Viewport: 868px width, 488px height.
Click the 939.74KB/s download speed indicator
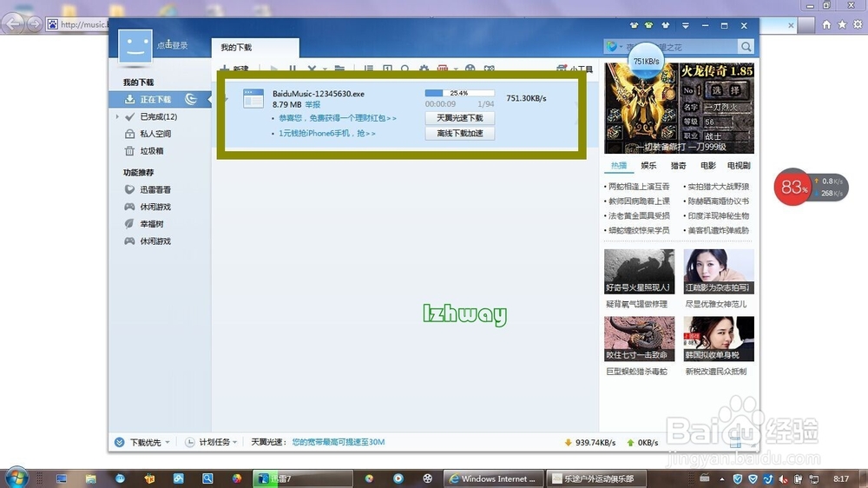[x=589, y=443]
